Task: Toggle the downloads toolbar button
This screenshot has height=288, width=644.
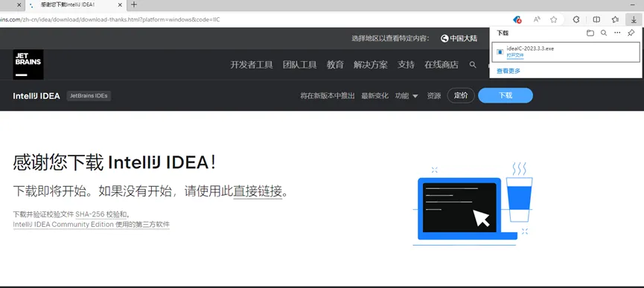Action: (x=634, y=19)
